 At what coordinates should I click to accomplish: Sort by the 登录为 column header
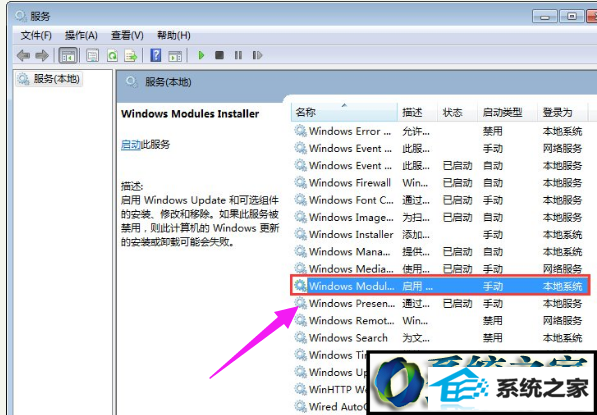point(563,112)
